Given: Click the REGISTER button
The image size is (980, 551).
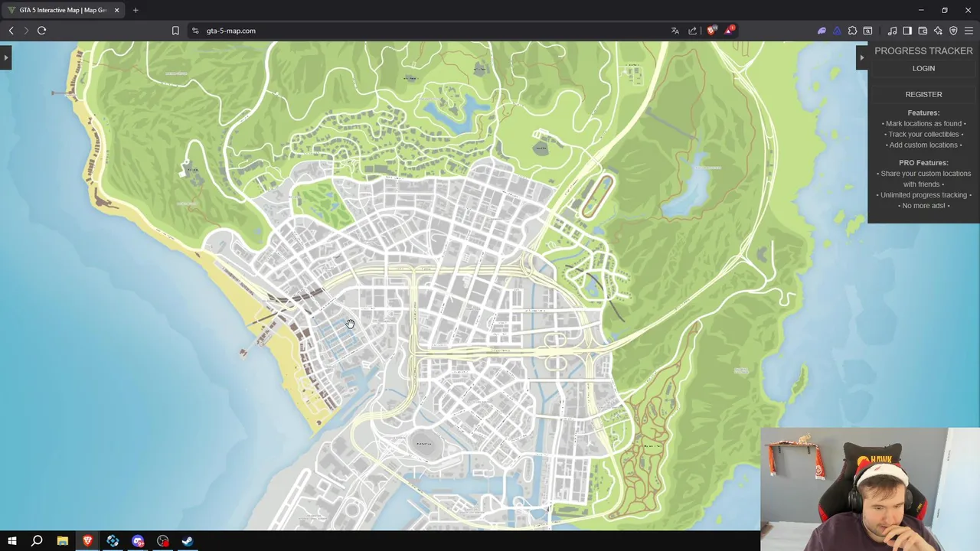Looking at the screenshot, I should click(x=923, y=94).
